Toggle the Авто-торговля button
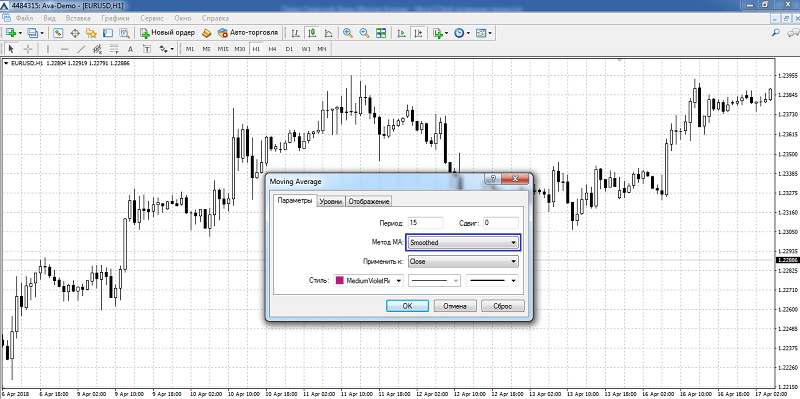Image resolution: width=800 pixels, height=399 pixels. 248,33
